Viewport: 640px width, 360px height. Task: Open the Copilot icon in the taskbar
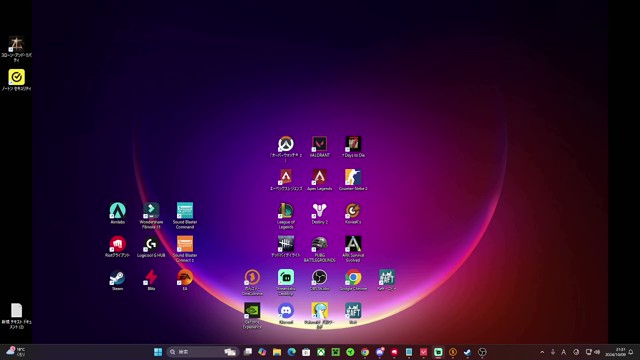pos(262,352)
